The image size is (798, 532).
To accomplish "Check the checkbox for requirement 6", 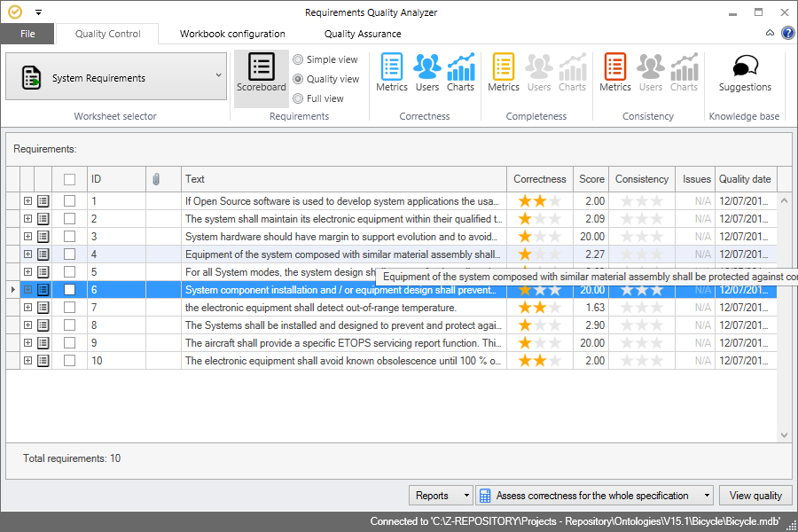I will point(70,290).
